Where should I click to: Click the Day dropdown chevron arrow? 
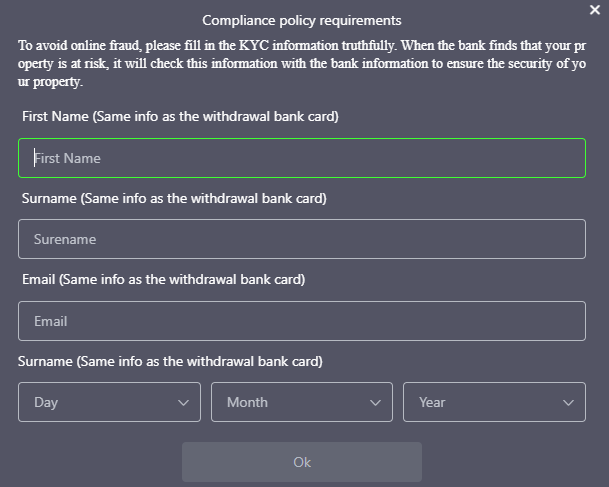pyautogui.click(x=183, y=402)
